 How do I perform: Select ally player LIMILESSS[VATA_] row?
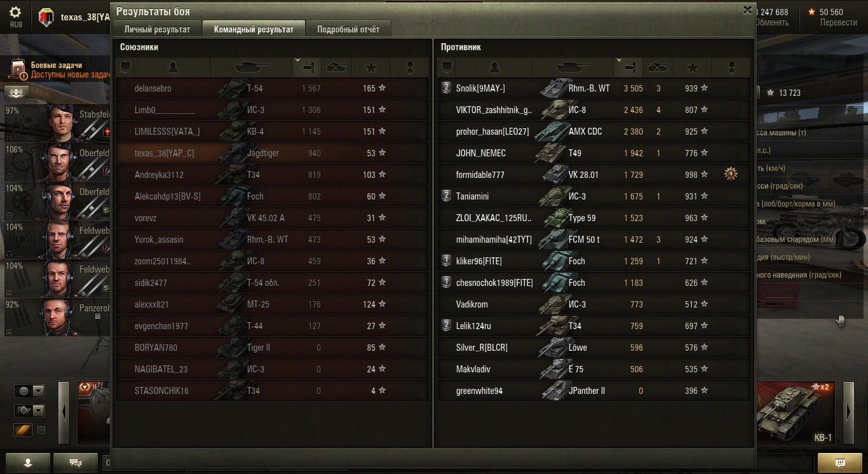coord(272,132)
